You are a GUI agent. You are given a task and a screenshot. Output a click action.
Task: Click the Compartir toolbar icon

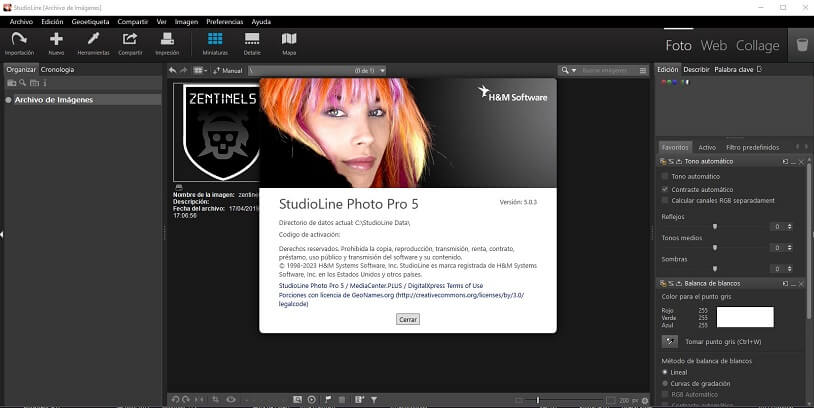point(130,39)
